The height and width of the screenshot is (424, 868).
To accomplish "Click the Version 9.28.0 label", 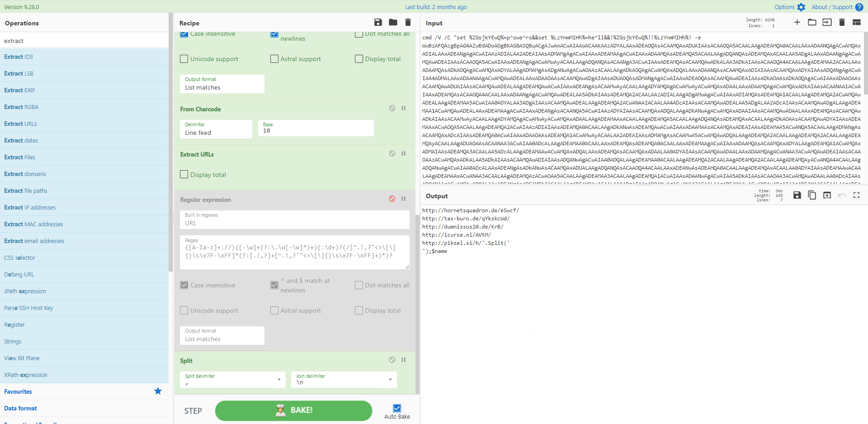I will 22,7.
